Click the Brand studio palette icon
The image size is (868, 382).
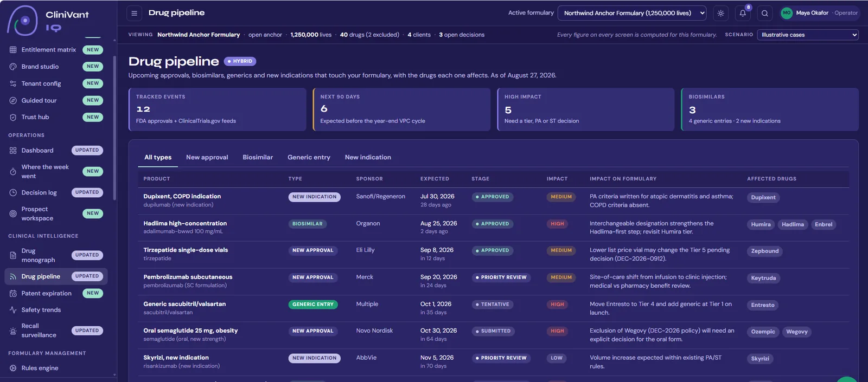(x=13, y=67)
